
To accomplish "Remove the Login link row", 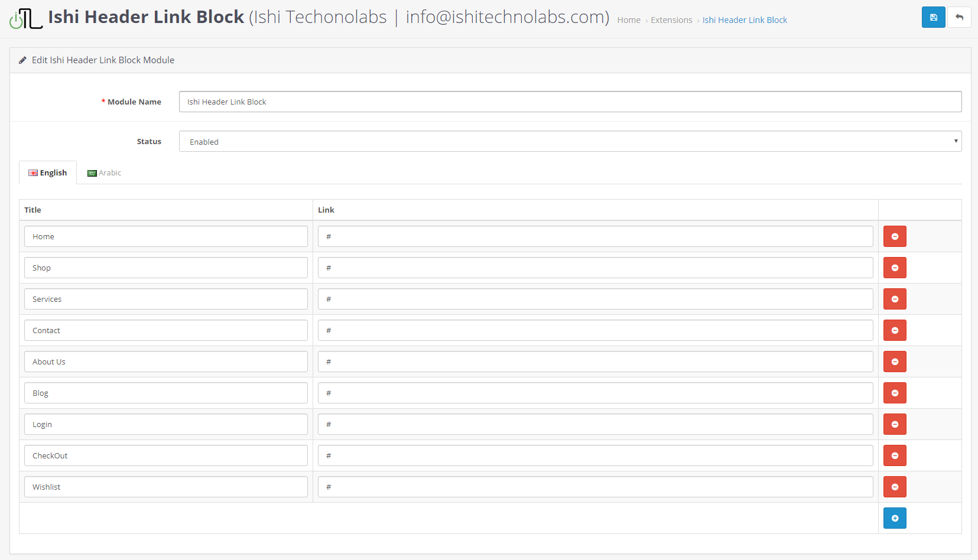I will pyautogui.click(x=895, y=424).
